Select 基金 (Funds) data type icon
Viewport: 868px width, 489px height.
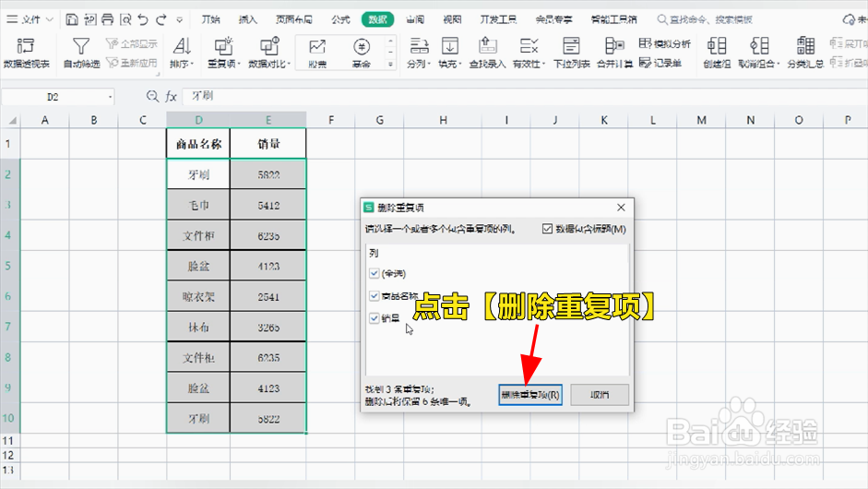tap(362, 53)
